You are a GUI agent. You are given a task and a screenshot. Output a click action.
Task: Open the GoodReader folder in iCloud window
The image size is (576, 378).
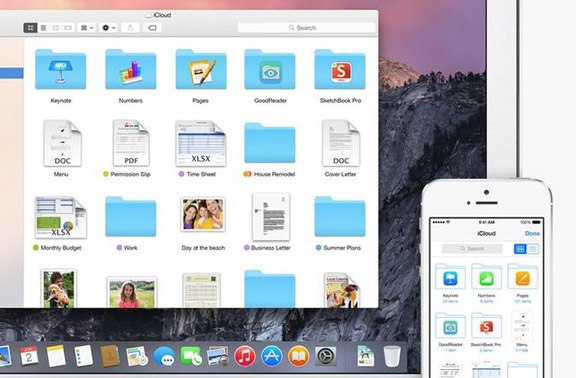[x=270, y=69]
